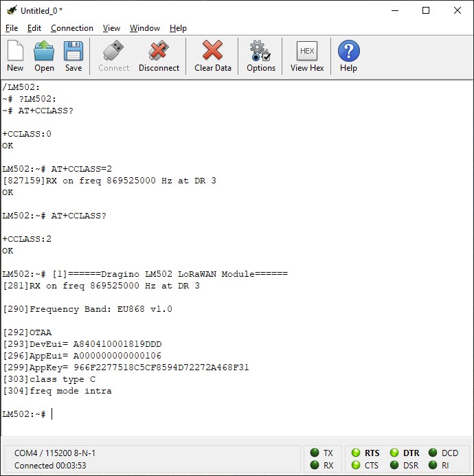The width and height of the screenshot is (474, 476).
Task: Click the DevEui= A840410001819DDD line
Action: tap(82, 344)
